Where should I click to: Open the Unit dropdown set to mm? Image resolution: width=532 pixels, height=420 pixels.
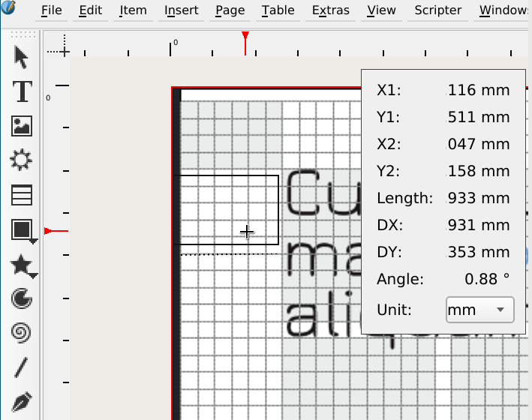coord(479,310)
